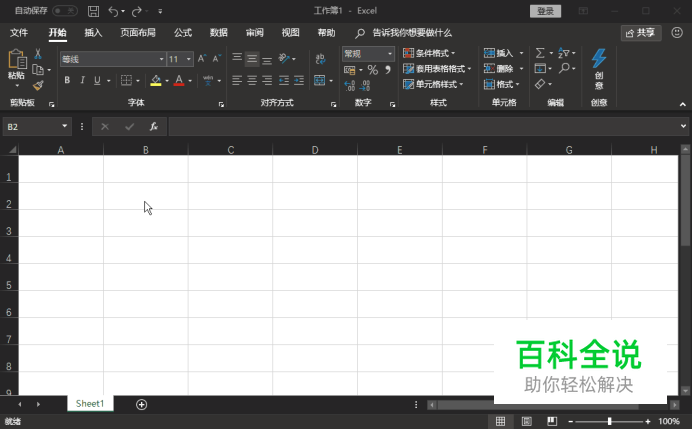Viewport: 692px width, 429px height.
Task: Open Find and Select magnifier
Action: pyautogui.click(x=564, y=68)
